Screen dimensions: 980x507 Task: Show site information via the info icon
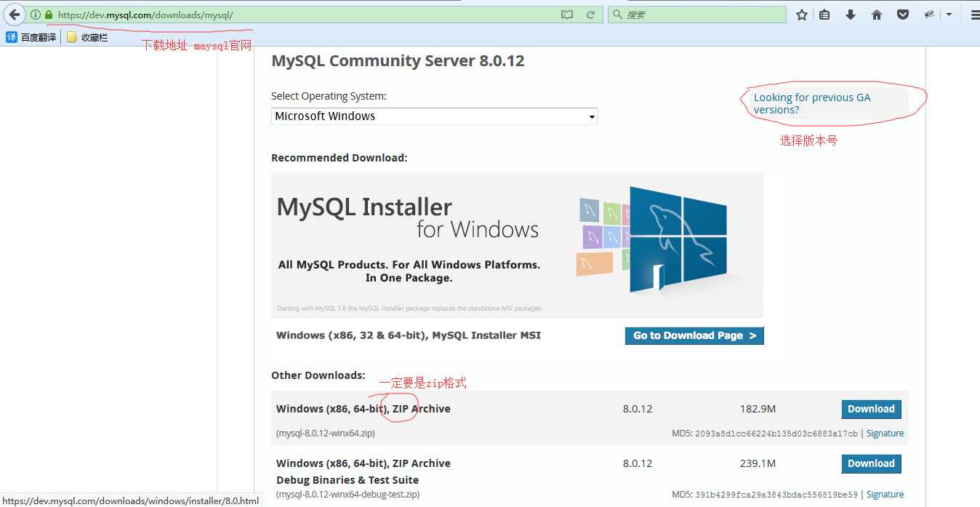coord(35,15)
